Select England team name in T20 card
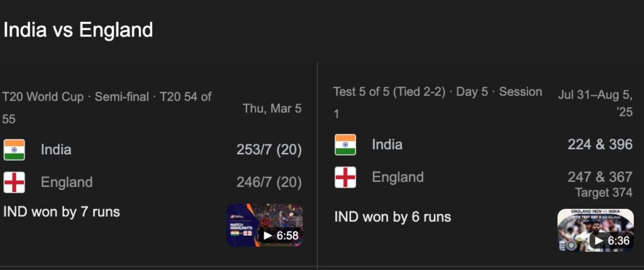The image size is (644, 270). click(67, 183)
